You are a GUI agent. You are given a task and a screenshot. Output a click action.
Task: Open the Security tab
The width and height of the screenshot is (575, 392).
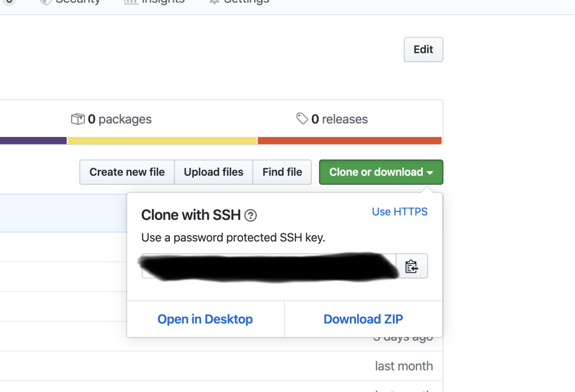[x=72, y=2]
